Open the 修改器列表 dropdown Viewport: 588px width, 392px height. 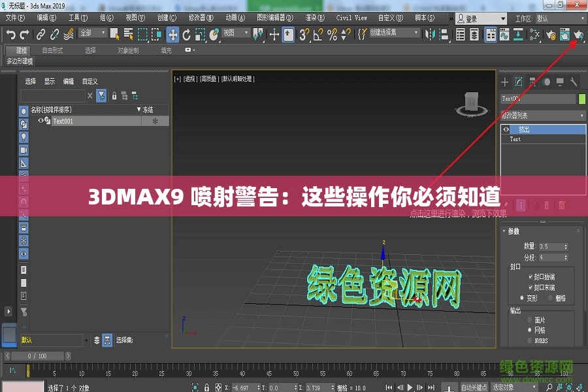coord(543,116)
